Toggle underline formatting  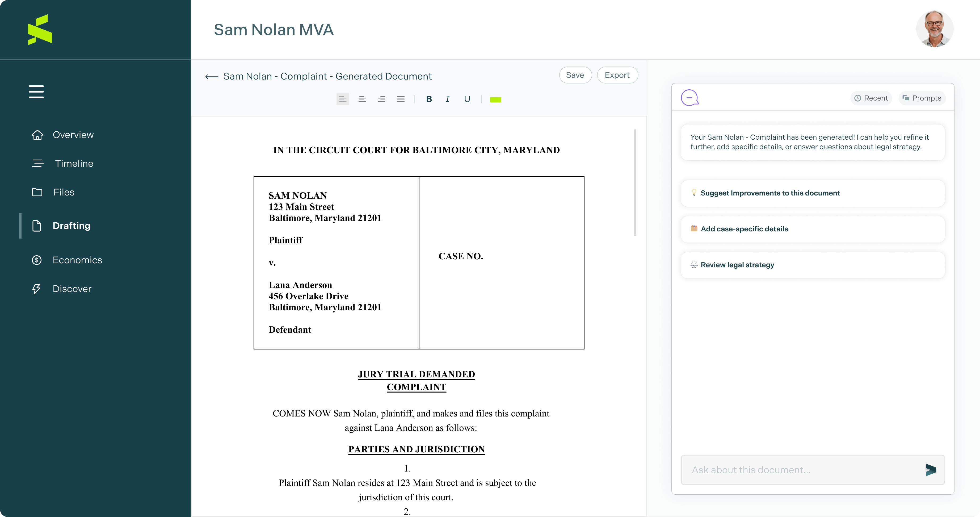[467, 99]
